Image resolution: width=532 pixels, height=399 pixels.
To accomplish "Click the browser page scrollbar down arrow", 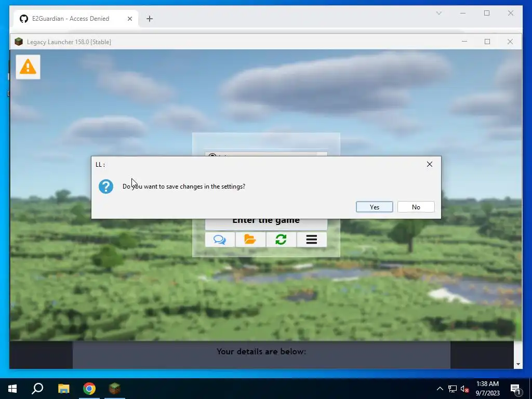I will [x=518, y=364].
